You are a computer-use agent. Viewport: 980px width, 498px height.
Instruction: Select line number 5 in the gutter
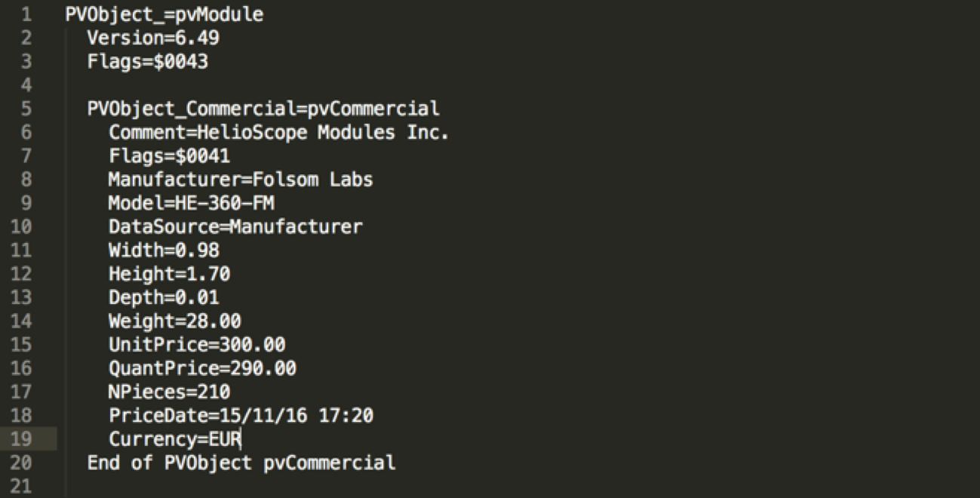tap(27, 109)
